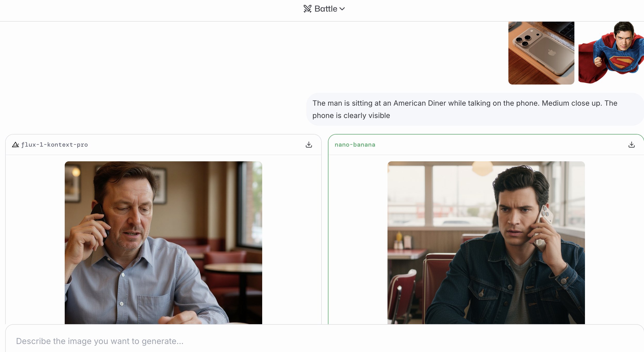Click the Superman S emblem in thumbnail

pyautogui.click(x=621, y=63)
